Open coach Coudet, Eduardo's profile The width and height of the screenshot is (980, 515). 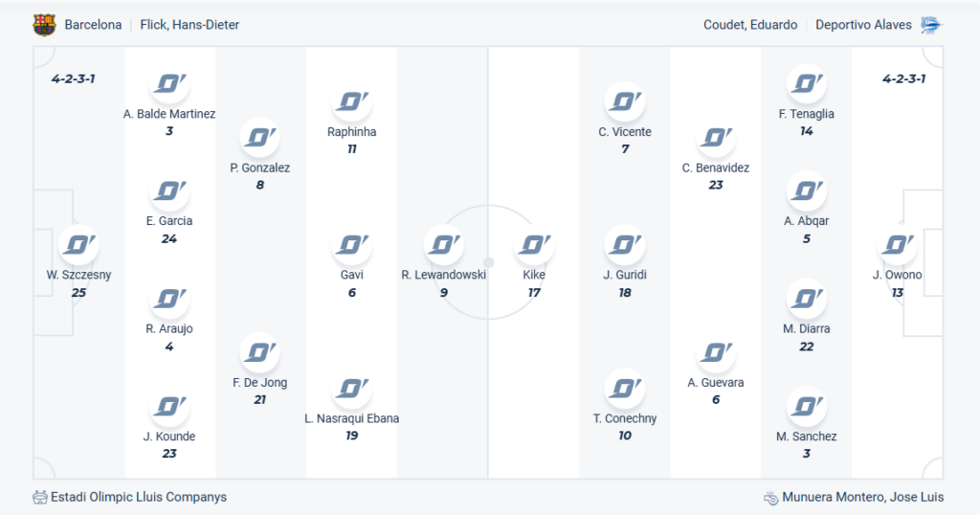click(749, 25)
